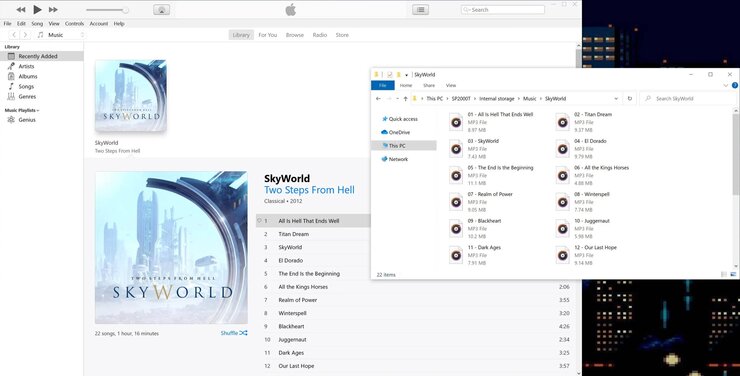Image resolution: width=740 pixels, height=376 pixels.
Task: Go back to the previous track
Action: pos(21,9)
